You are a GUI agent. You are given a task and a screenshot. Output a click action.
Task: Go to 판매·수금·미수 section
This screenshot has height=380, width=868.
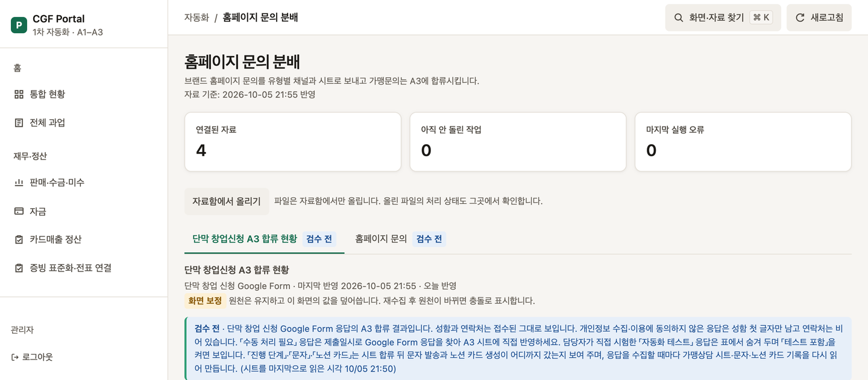coord(84,182)
